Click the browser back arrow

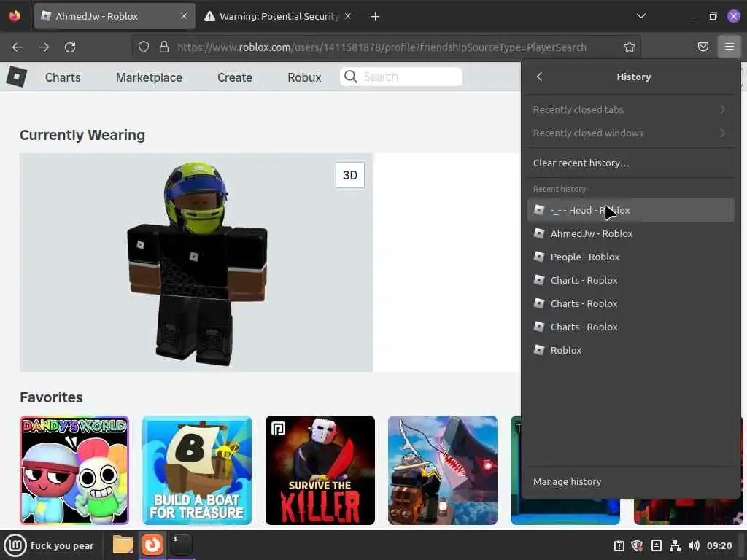pyautogui.click(x=18, y=47)
